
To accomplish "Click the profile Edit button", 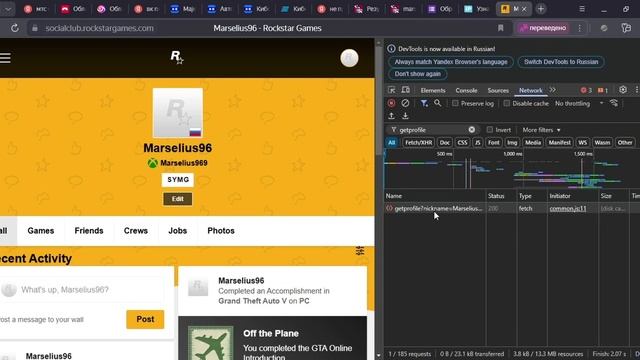I will click(178, 199).
